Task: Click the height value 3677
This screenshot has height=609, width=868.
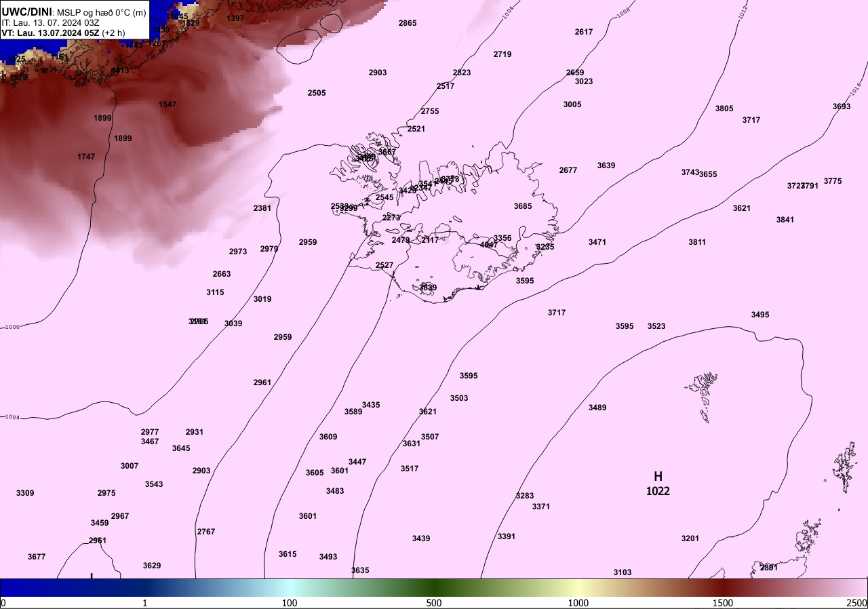Action: point(37,557)
